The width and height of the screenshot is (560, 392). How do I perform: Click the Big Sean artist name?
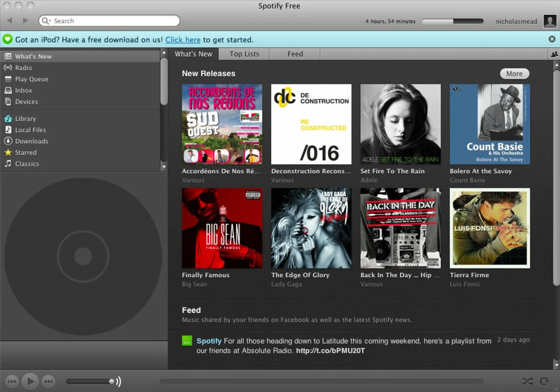tap(194, 284)
